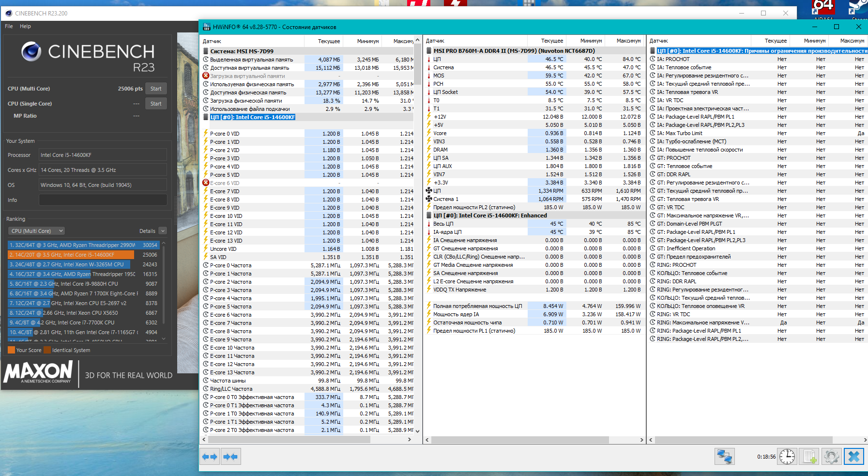Viewport: 868px width, 476px height.
Task: Click the Cinebench sphere logo
Action: [x=31, y=51]
